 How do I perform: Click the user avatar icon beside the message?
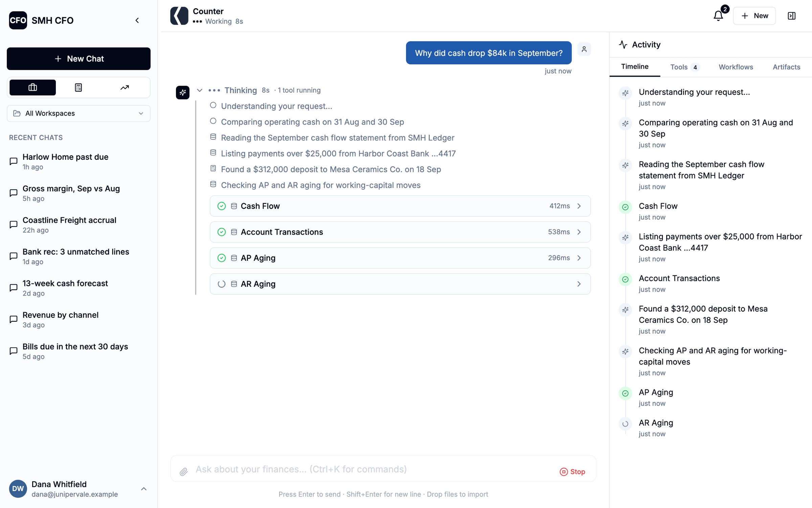(584, 49)
